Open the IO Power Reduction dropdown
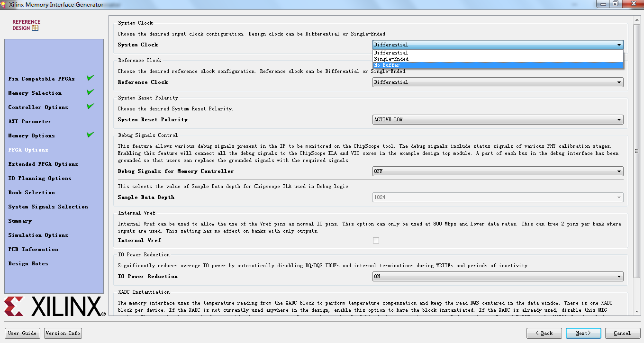The width and height of the screenshot is (644, 343). click(498, 276)
